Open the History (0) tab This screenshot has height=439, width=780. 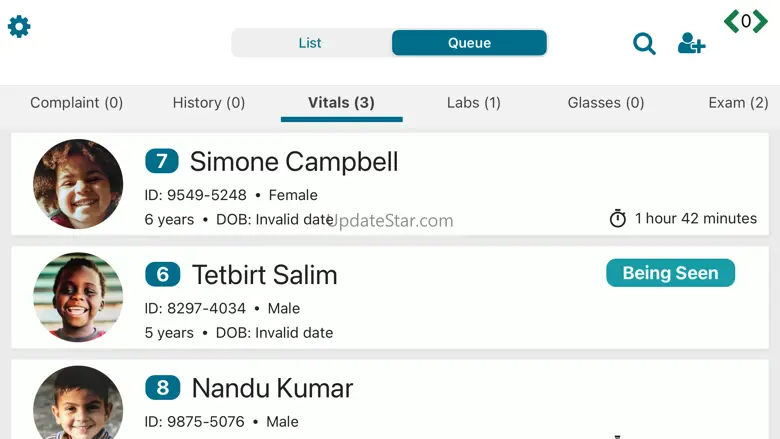pyautogui.click(x=209, y=103)
